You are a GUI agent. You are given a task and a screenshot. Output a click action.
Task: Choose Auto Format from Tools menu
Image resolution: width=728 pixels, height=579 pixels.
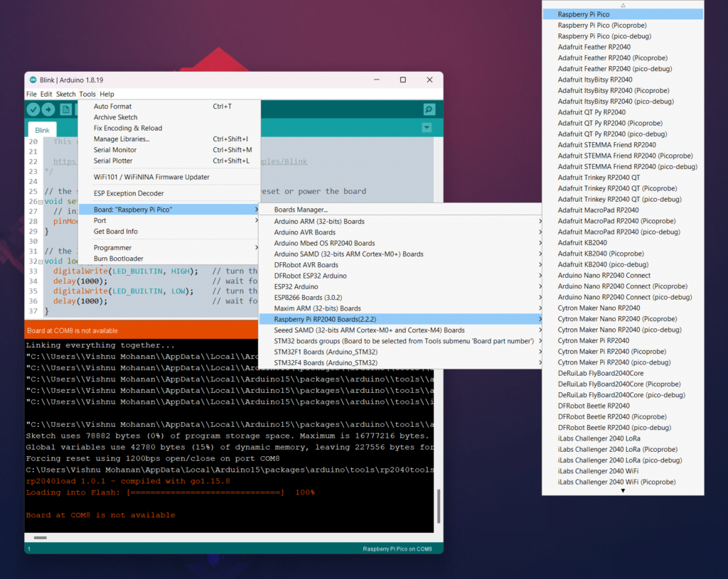(169, 107)
